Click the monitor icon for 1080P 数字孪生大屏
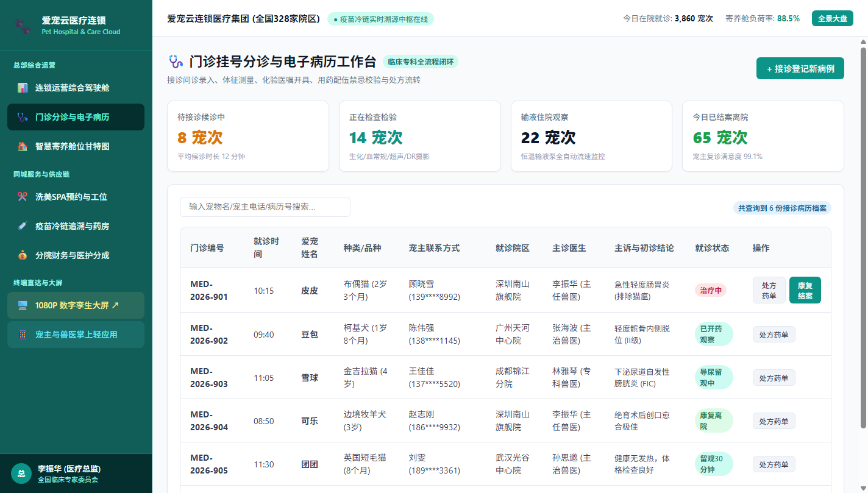868x493 pixels. pos(22,305)
